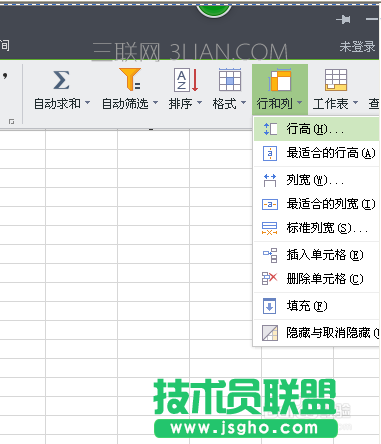Click the 自动筛选 label

[125, 104]
